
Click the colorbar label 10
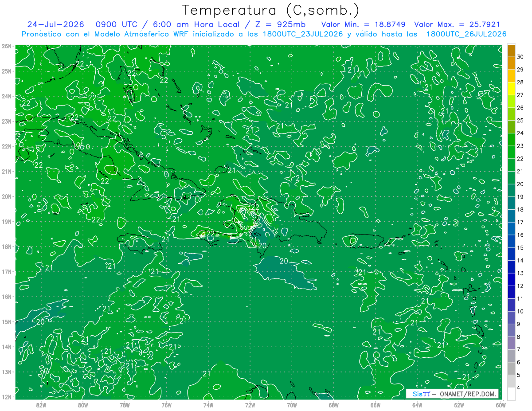520,311
